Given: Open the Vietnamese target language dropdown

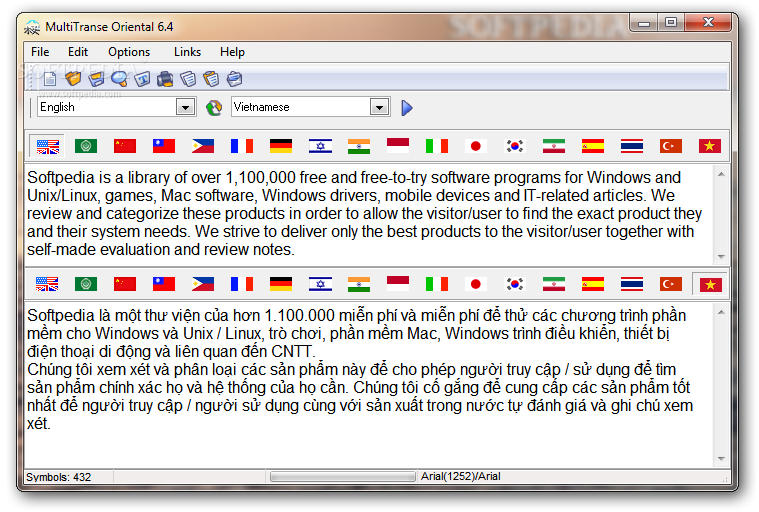Looking at the screenshot, I should [380, 107].
